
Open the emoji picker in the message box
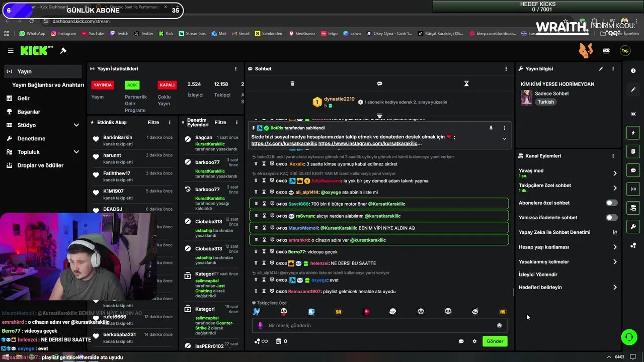(x=499, y=325)
